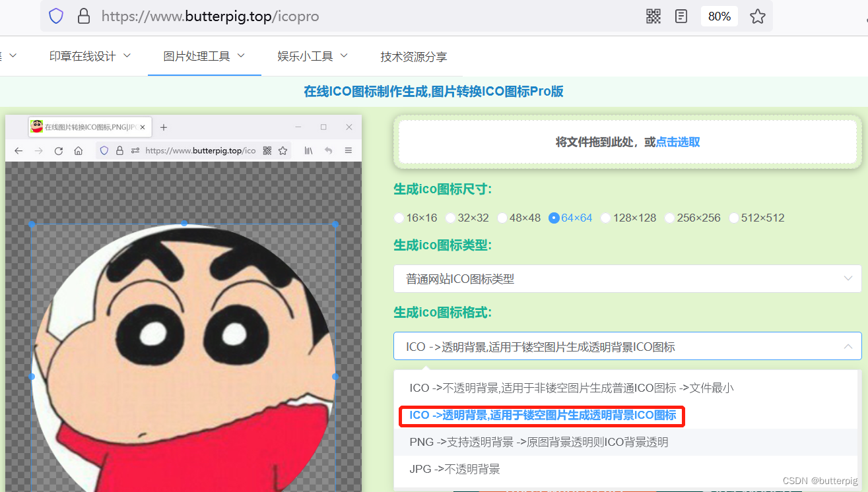Screen dimensions: 868x492
Task: Bookmark this page with the star next to 80%
Action: [758, 16]
